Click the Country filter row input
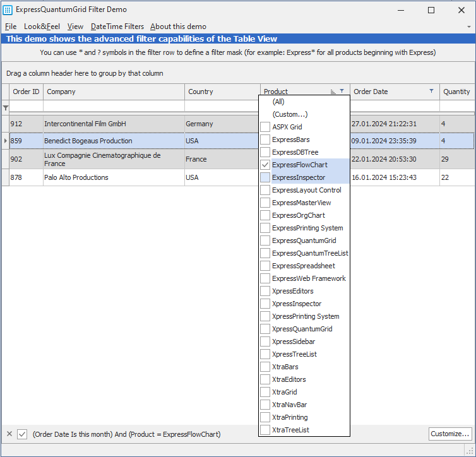The width and height of the screenshot is (476, 457). (x=222, y=106)
